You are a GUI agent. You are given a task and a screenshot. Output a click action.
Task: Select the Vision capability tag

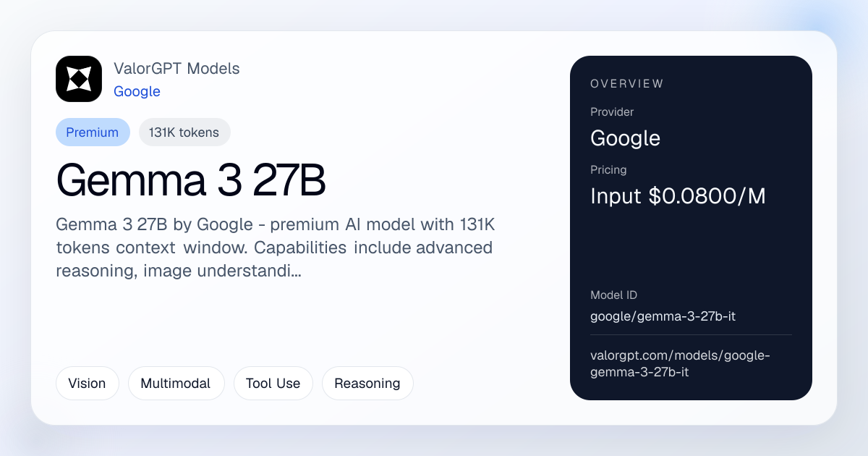(87, 383)
